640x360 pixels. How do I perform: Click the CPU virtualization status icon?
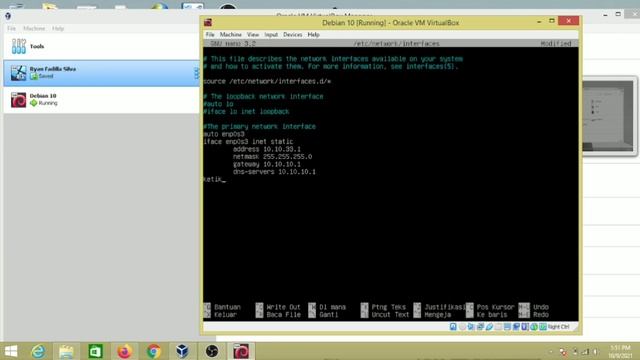coord(525,327)
